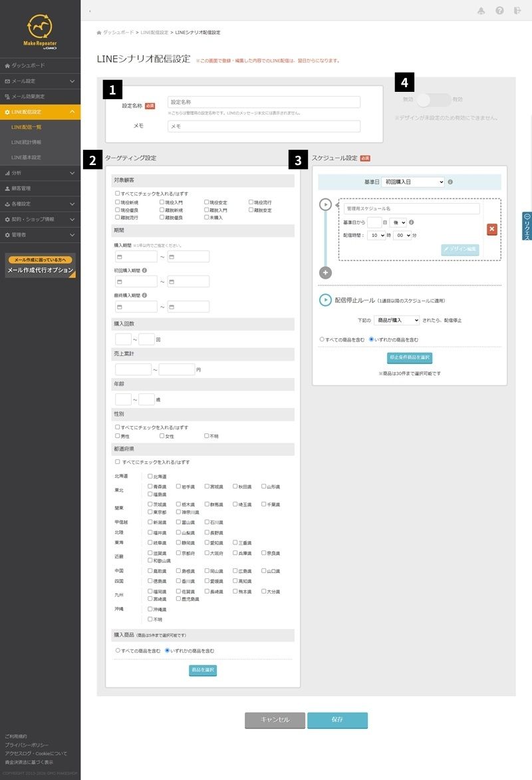This screenshot has width=532, height=780.
Task: Click the キャンセル button
Action: click(x=275, y=720)
